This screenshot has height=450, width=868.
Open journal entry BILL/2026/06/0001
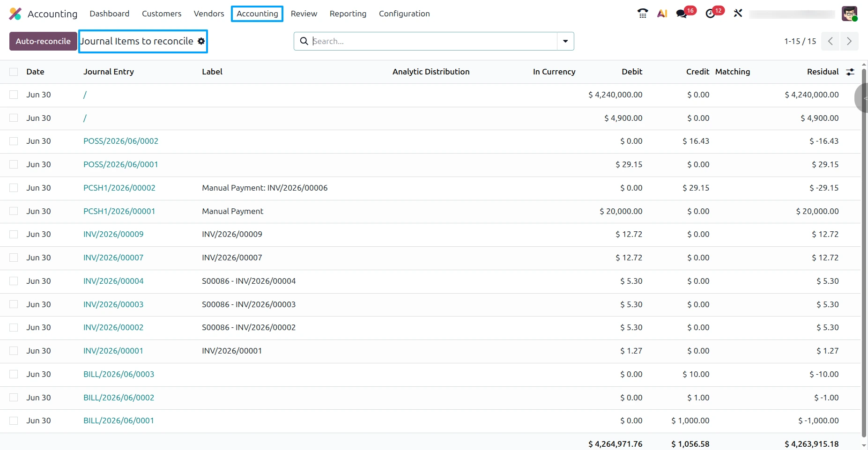[119, 420]
